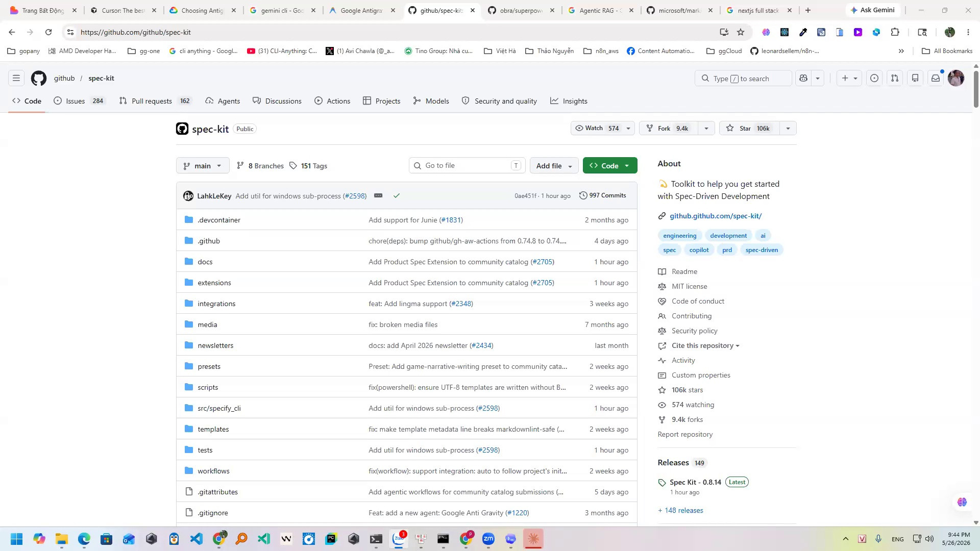
Task: Open the github.github.com/spec-kit/ link
Action: coord(716,216)
